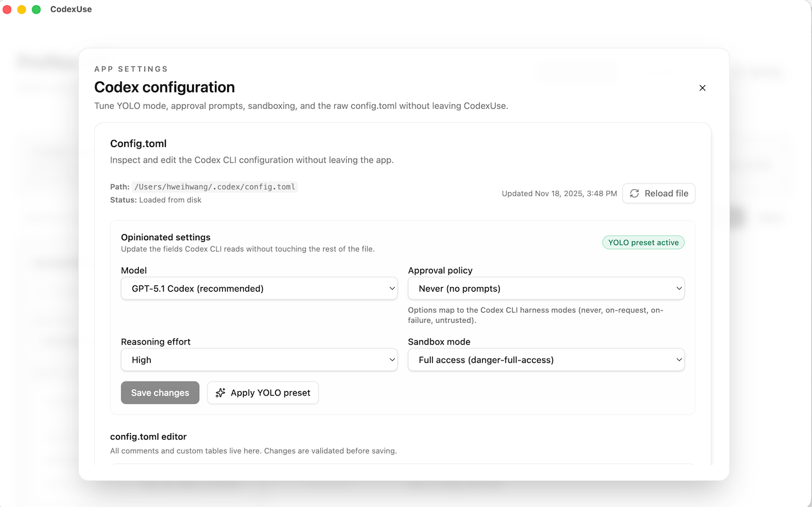Select the config.toml editor section heading
The image size is (812, 507).
coord(148,436)
